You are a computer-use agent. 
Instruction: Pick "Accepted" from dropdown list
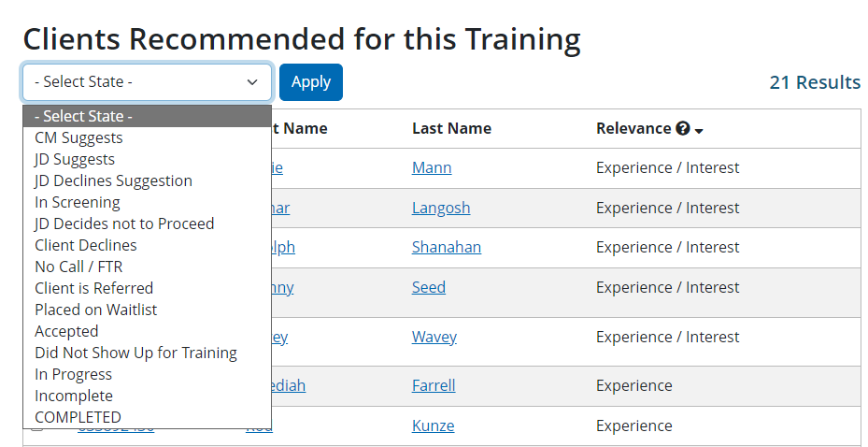tap(66, 331)
